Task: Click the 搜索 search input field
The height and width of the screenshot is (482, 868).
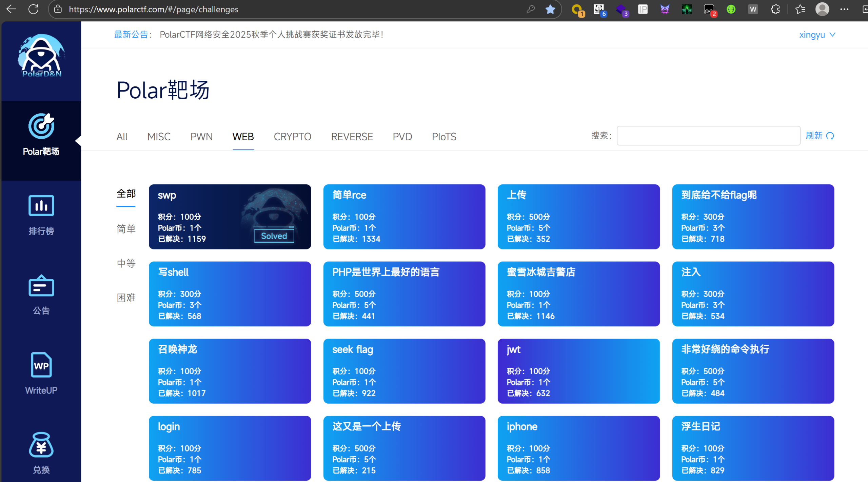Action: pos(708,136)
